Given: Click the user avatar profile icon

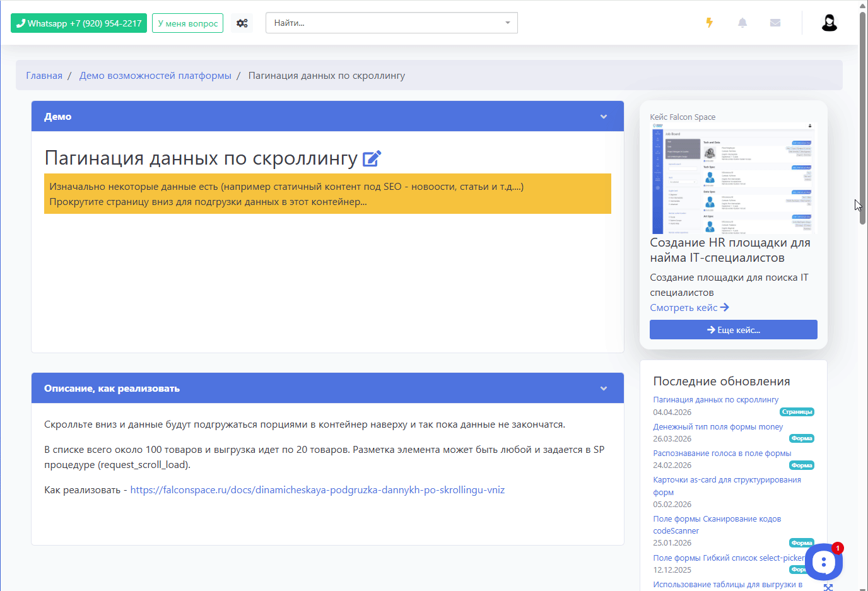Looking at the screenshot, I should pyautogui.click(x=829, y=23).
